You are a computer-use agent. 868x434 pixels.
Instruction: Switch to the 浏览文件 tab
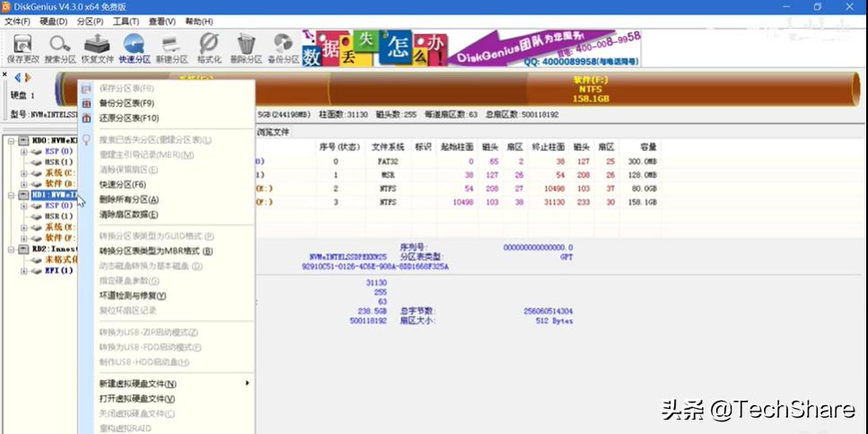click(x=272, y=132)
